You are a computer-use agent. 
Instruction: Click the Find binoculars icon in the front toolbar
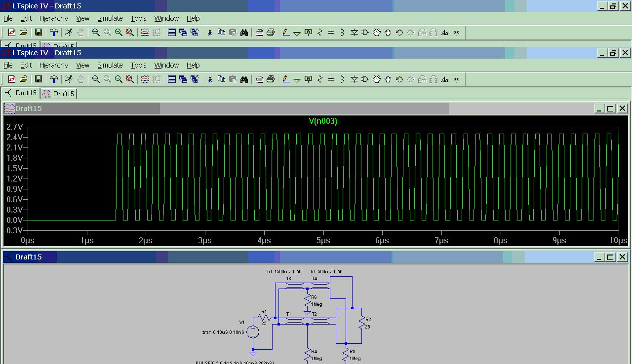click(244, 79)
